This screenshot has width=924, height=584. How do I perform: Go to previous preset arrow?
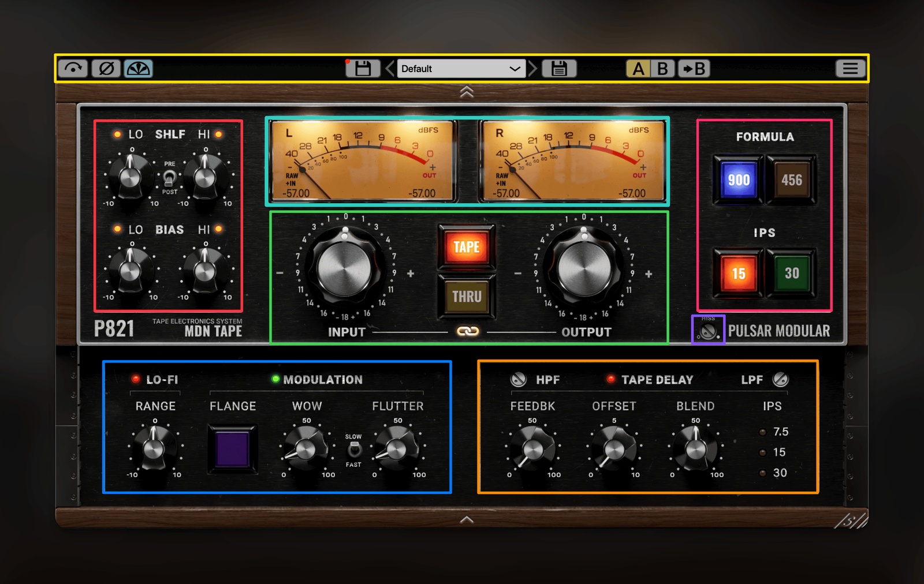390,69
